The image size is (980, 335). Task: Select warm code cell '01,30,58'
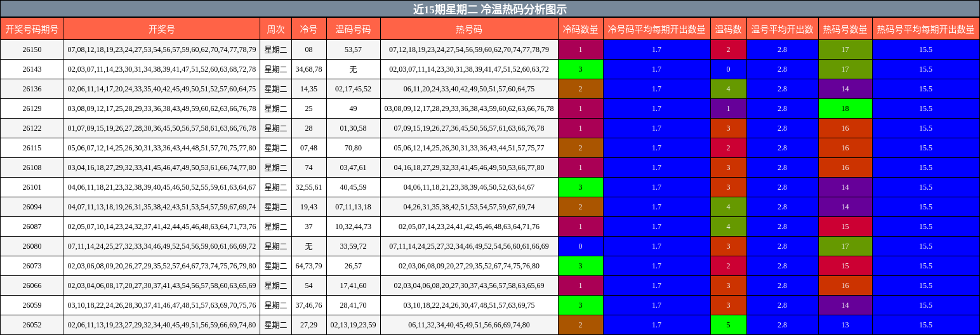354,128
